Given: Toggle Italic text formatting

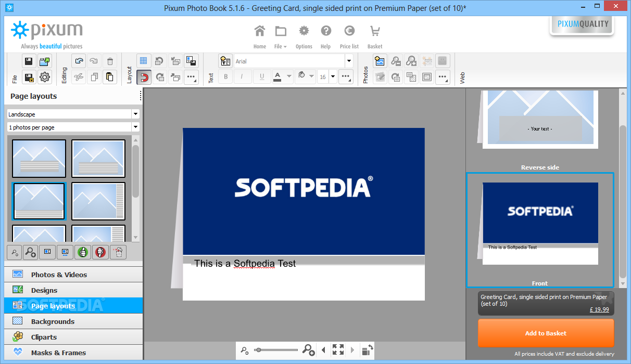Looking at the screenshot, I should pyautogui.click(x=242, y=77).
